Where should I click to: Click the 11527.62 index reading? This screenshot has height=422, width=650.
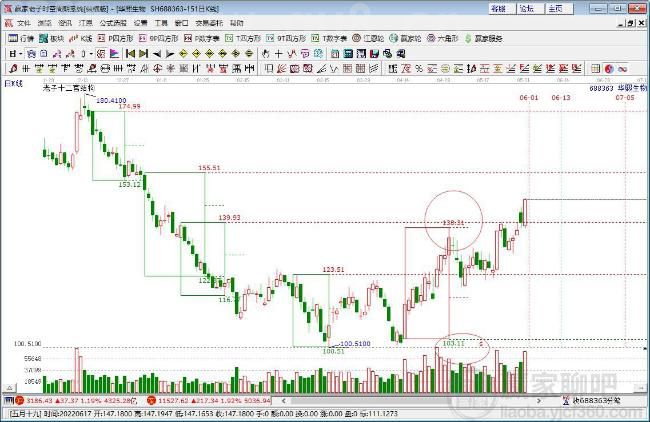click(x=172, y=401)
